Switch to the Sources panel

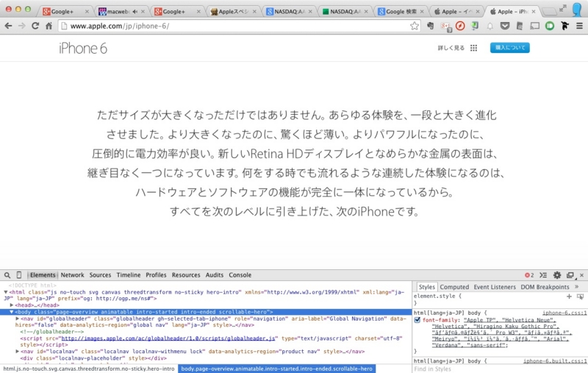100,275
